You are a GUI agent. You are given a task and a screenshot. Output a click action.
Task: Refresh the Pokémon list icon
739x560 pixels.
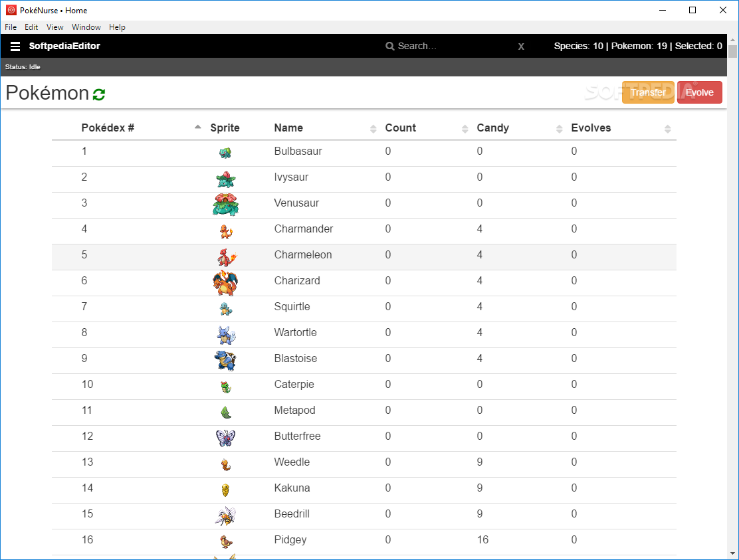point(99,94)
